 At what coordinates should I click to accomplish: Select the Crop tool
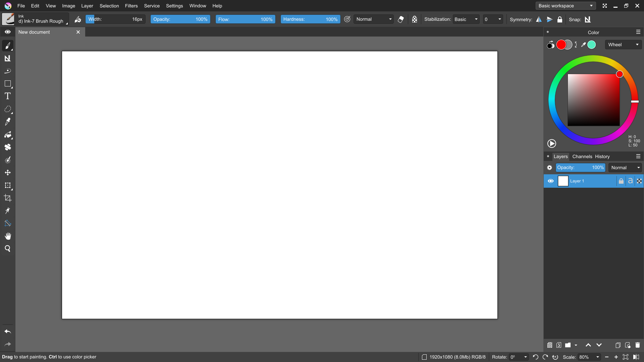(7, 198)
